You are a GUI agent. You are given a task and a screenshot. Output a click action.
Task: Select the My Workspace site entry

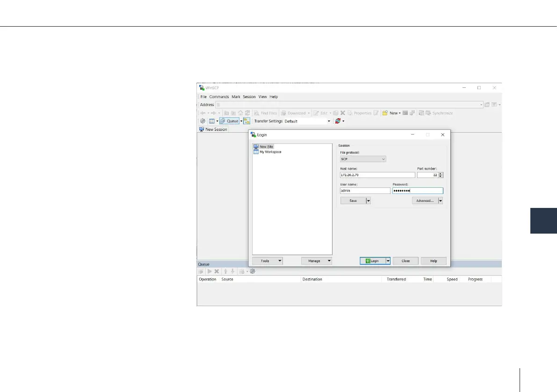[270, 152]
